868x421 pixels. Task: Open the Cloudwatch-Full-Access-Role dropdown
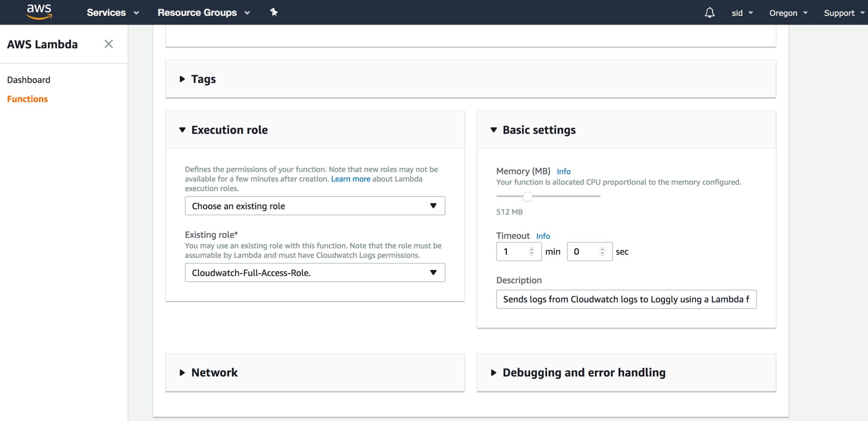tap(314, 273)
